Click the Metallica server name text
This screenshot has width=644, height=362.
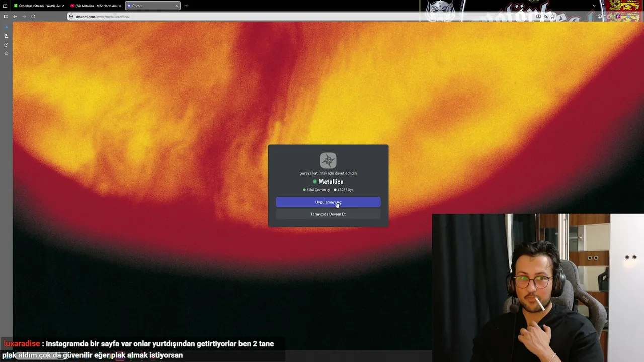coord(331,182)
